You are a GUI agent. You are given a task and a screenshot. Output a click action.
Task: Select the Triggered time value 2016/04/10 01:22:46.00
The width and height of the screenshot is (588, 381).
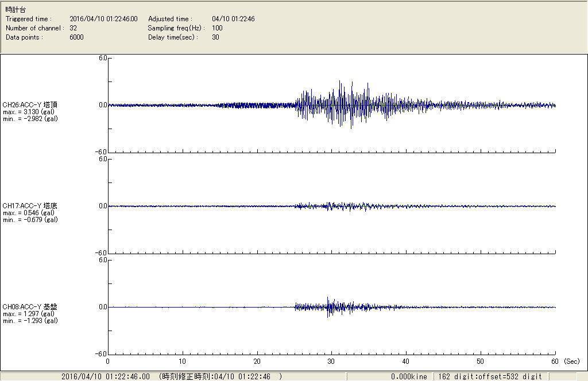107,19
